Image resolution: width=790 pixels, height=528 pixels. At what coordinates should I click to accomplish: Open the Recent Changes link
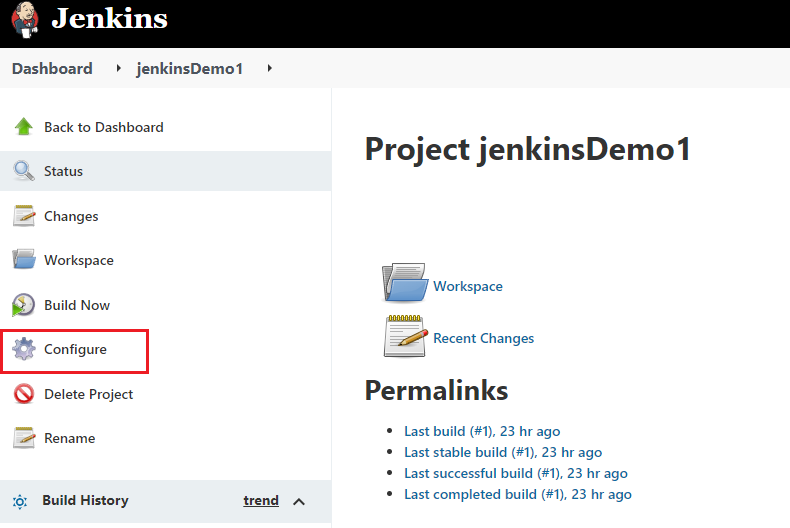click(484, 339)
